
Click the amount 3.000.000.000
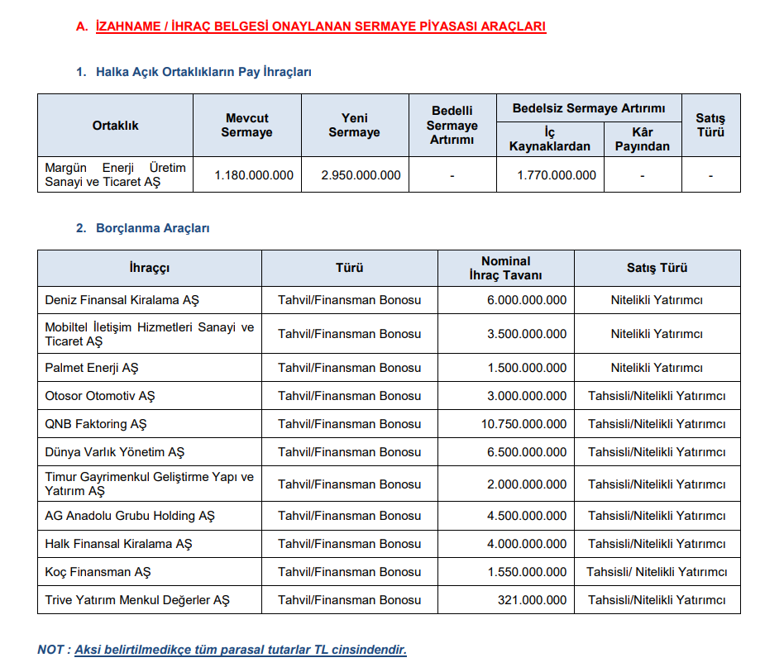click(527, 396)
